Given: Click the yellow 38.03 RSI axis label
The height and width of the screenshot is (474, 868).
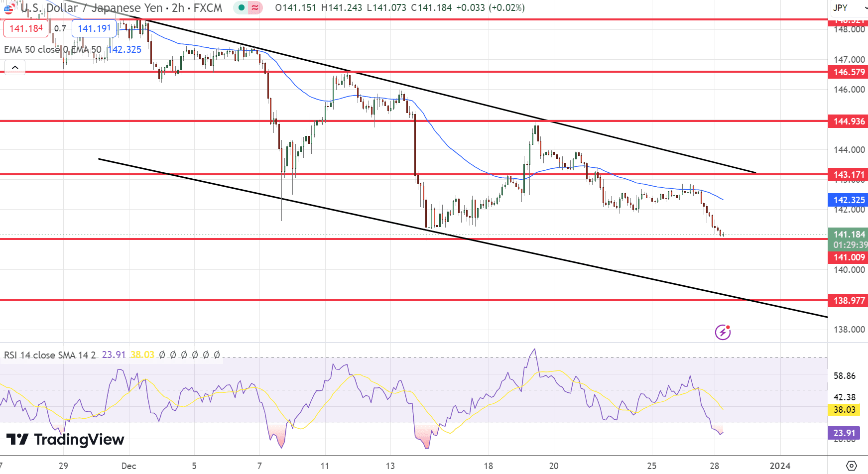Looking at the screenshot, I should tap(844, 410).
